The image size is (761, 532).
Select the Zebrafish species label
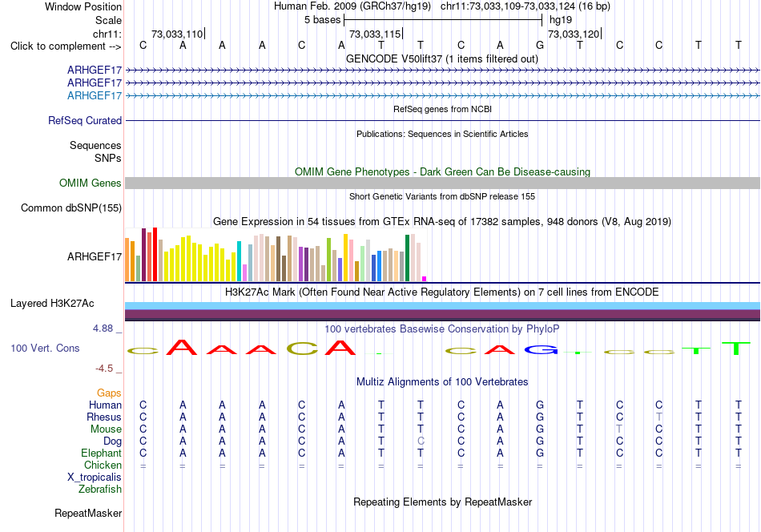pyautogui.click(x=100, y=489)
